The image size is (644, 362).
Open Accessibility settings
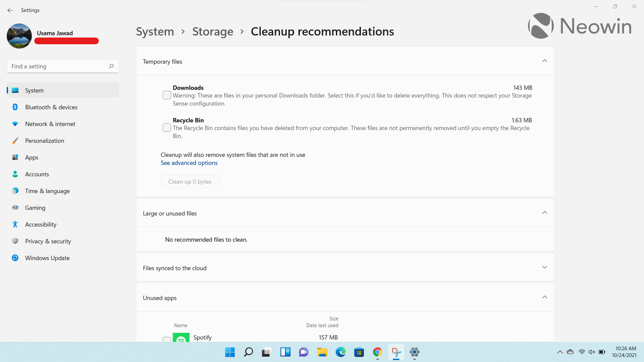[x=41, y=224]
